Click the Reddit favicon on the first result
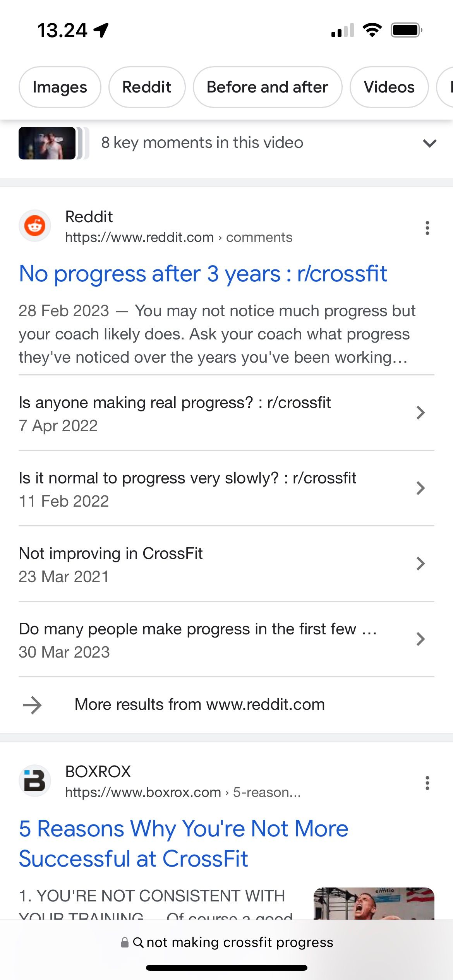Viewport: 453px width, 980px height. 35,226
